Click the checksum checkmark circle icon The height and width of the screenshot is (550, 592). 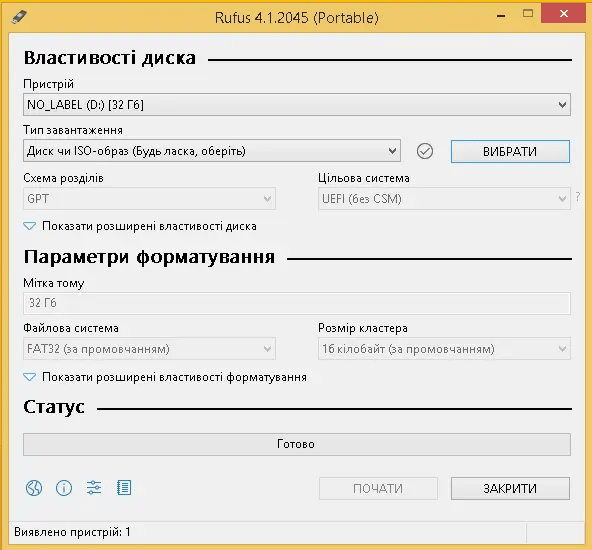(425, 151)
